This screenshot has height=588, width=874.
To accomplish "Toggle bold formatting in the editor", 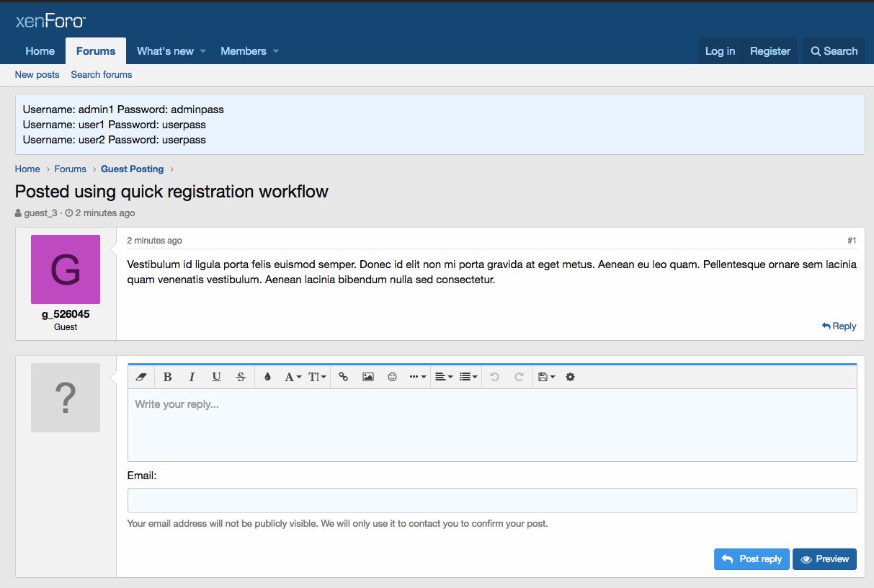I will click(167, 377).
